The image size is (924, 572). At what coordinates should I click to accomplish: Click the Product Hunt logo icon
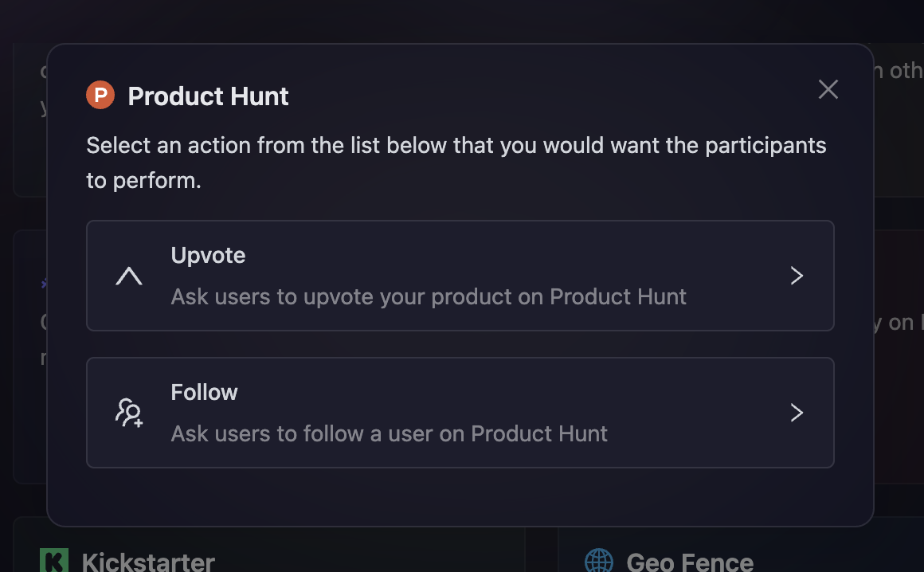click(x=100, y=96)
